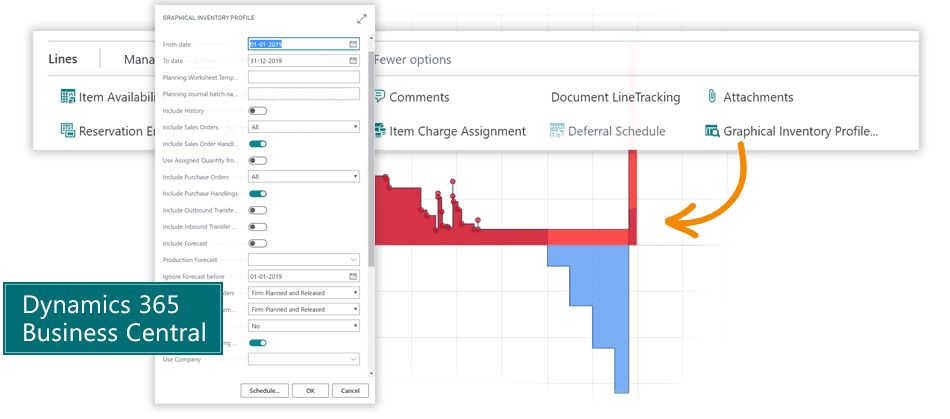This screenshot has width=950, height=419.
Task: Click the Deferral Schedule icon
Action: [557, 131]
